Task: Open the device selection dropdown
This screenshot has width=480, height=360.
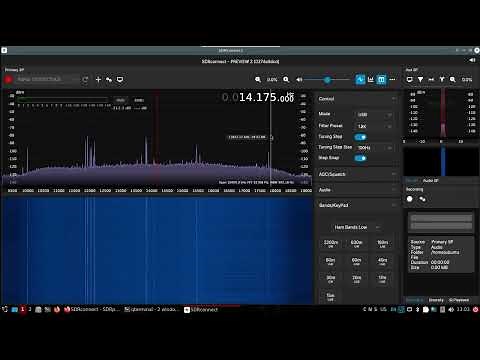Action: (47, 79)
